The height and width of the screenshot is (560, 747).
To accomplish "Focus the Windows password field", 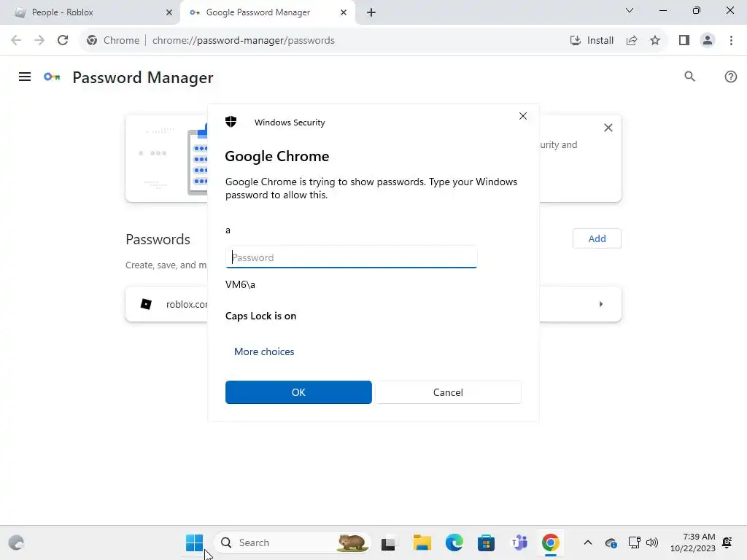I will pos(351,257).
